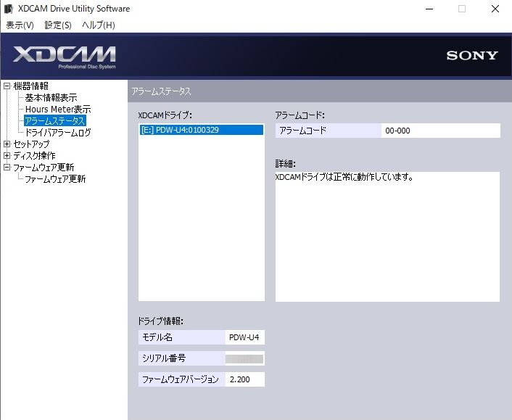The width and height of the screenshot is (512, 420).
Task: Open the ヘルプ(H) menu
Action: pyautogui.click(x=98, y=25)
